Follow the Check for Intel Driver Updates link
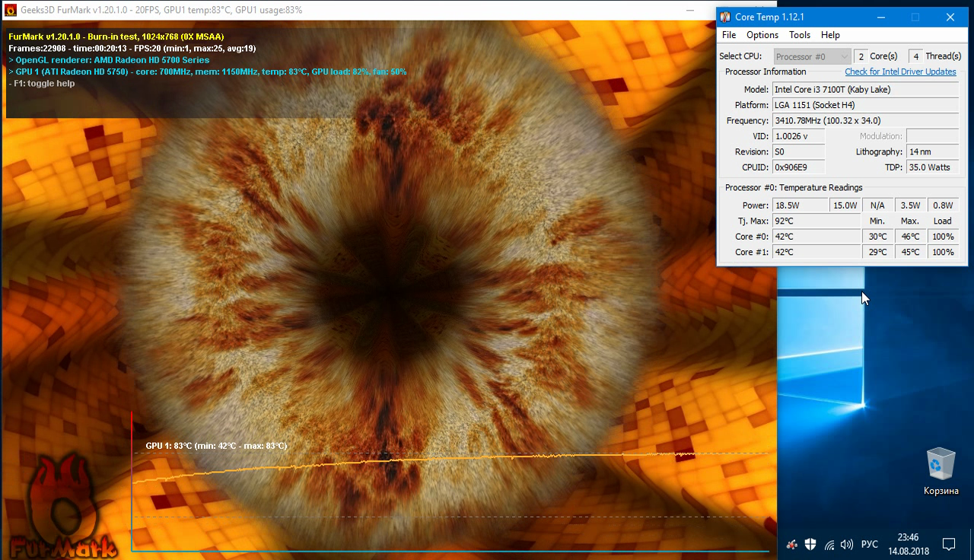 pos(900,72)
